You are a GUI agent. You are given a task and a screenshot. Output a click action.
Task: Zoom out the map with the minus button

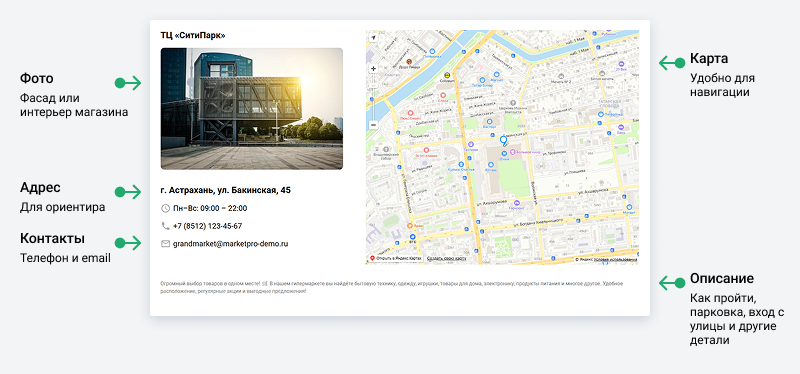[x=373, y=124]
